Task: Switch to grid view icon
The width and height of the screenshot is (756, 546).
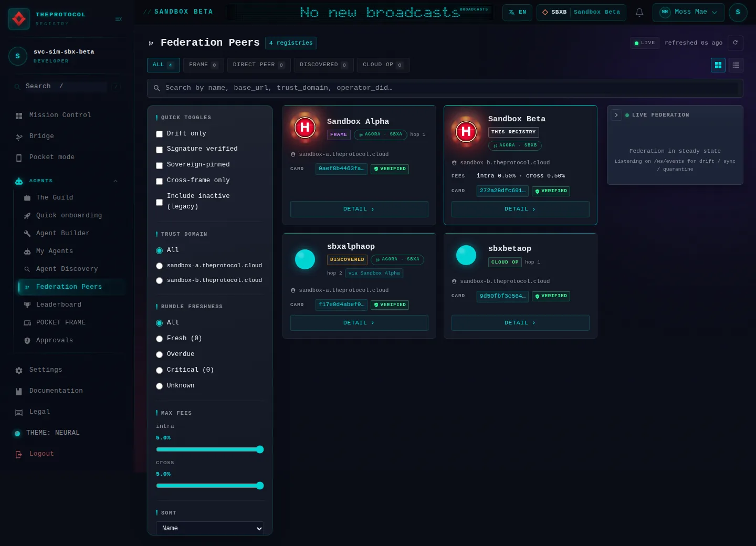Action: click(x=718, y=65)
